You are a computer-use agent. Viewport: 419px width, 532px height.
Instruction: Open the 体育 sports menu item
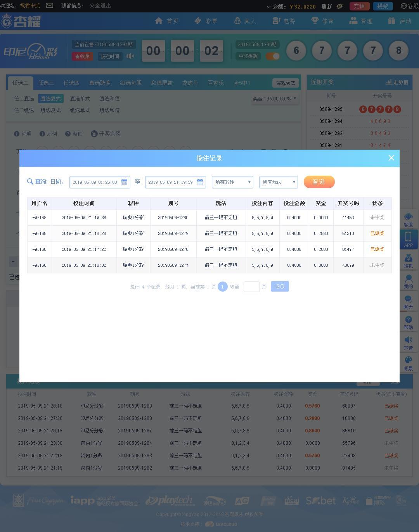322,21
